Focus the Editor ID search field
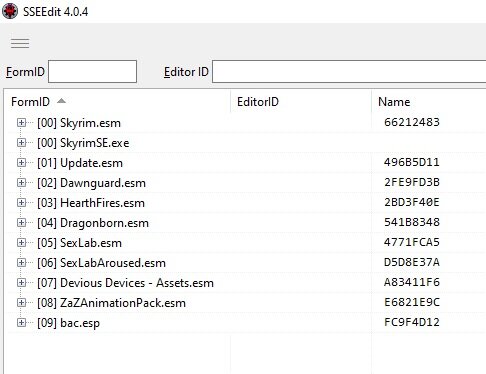Viewport: 486px width, 374px height. click(x=349, y=71)
